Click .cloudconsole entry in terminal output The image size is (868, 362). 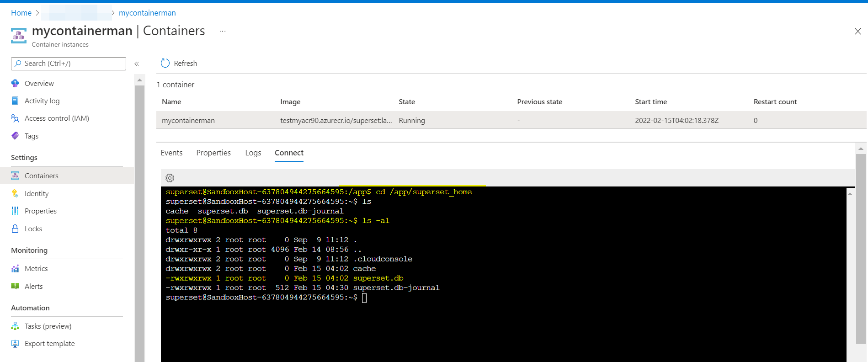[383, 259]
